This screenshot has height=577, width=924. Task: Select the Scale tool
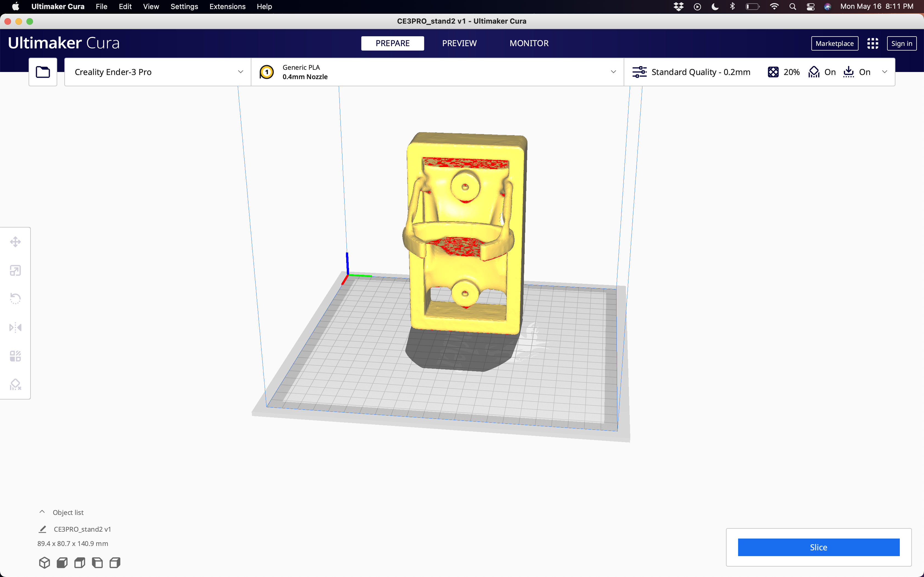pyautogui.click(x=15, y=270)
